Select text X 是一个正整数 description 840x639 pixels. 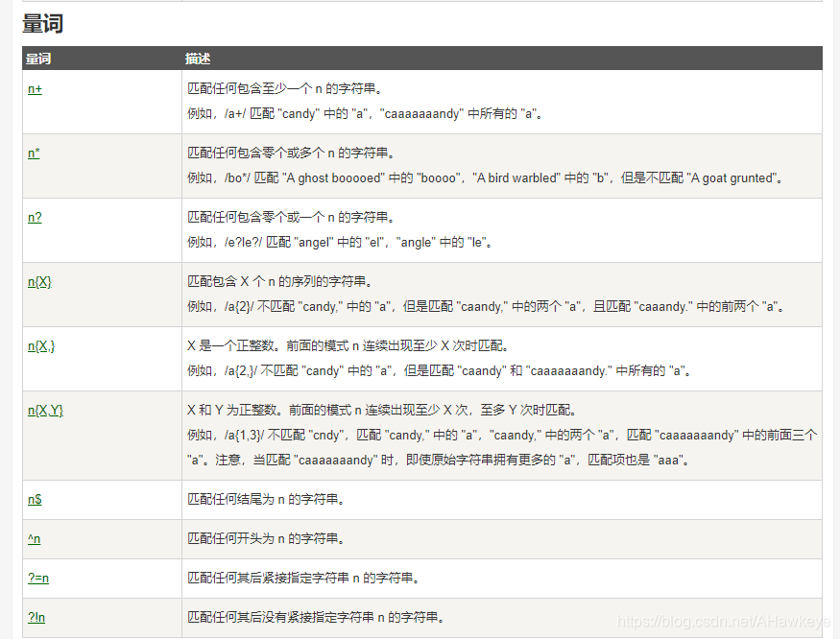pos(348,345)
